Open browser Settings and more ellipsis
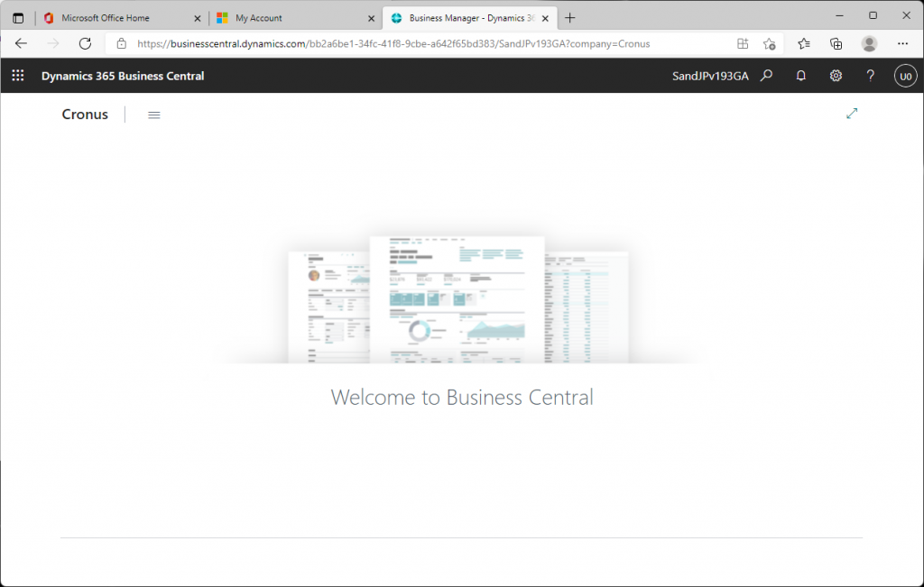 tap(902, 43)
